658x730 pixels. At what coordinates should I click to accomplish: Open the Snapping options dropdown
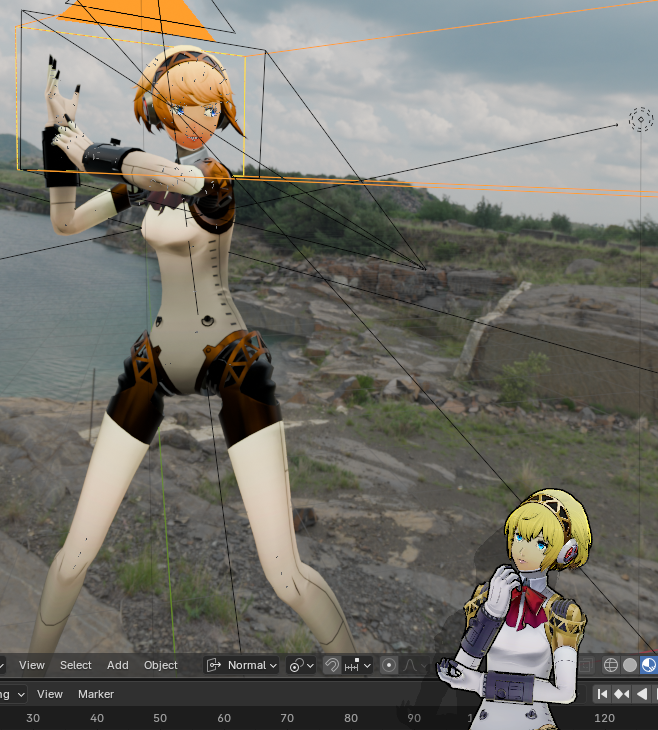pos(358,665)
